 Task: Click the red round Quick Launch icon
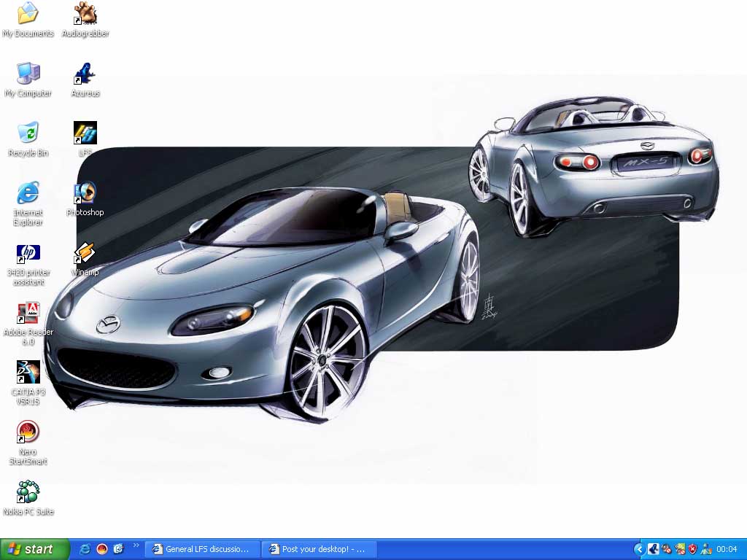(x=102, y=549)
